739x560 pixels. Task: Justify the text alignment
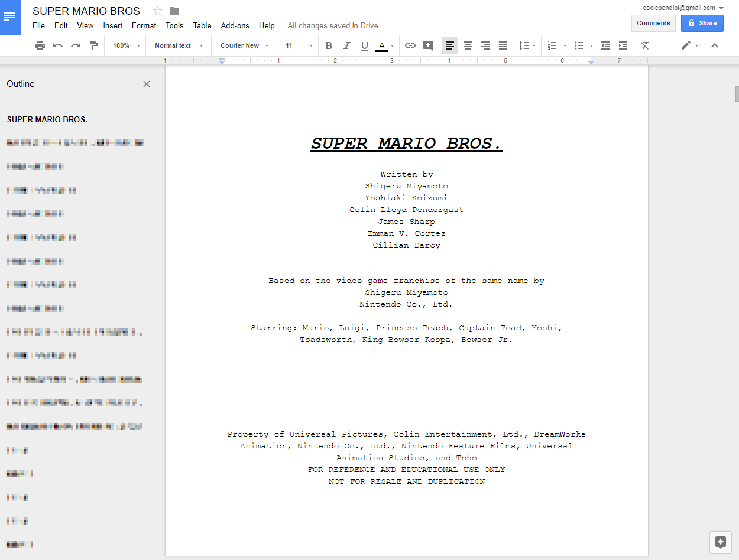503,45
